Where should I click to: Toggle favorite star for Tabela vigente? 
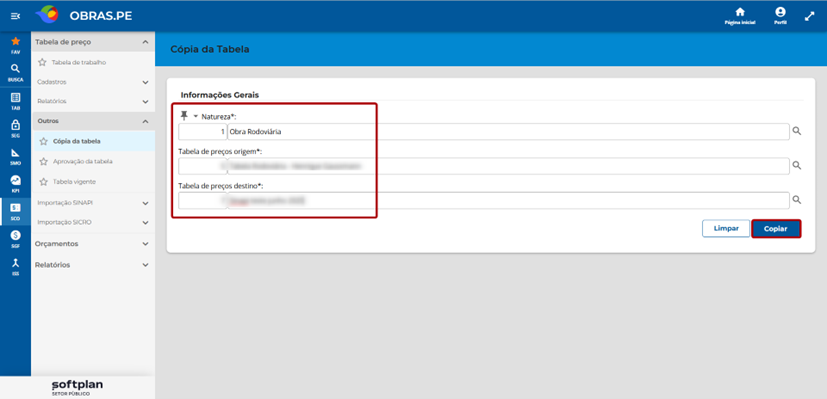pyautogui.click(x=43, y=181)
